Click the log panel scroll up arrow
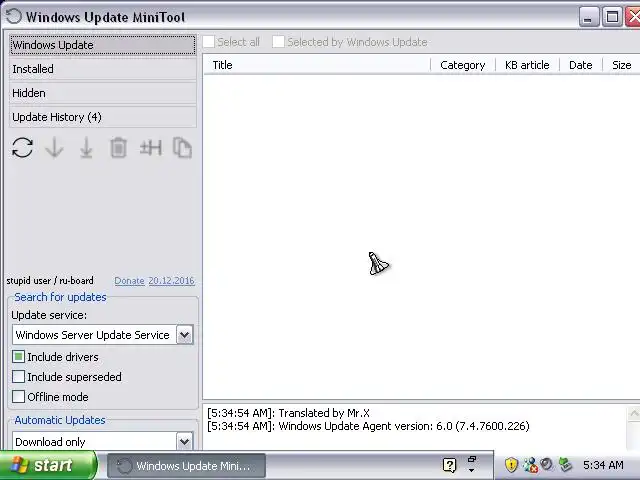The height and width of the screenshot is (480, 640). (x=634, y=414)
